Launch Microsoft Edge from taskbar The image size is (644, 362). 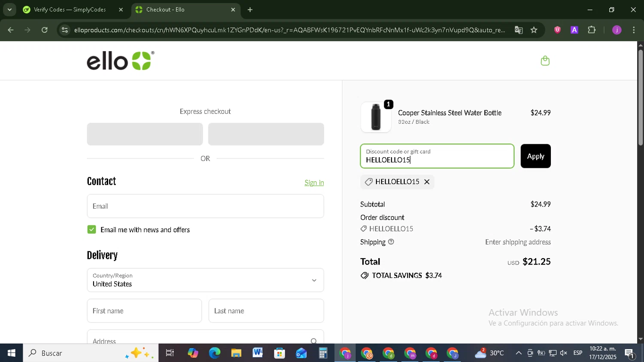click(x=215, y=353)
